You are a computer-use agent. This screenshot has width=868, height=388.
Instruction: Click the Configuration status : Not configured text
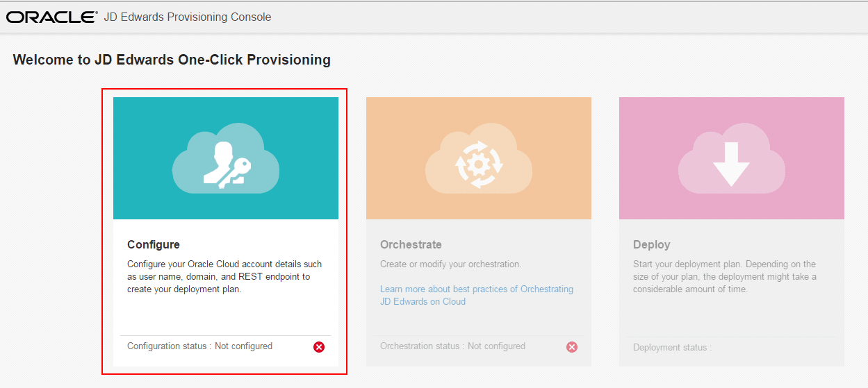(x=200, y=346)
